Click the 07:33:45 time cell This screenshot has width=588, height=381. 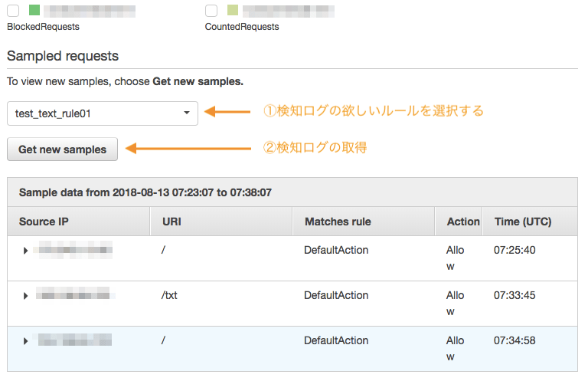[x=514, y=295]
